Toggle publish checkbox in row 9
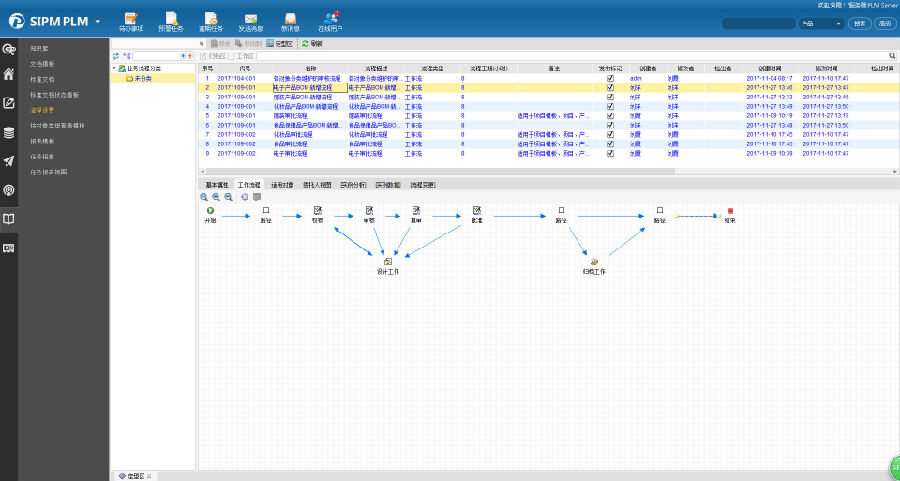The height and width of the screenshot is (481, 900). 610,155
